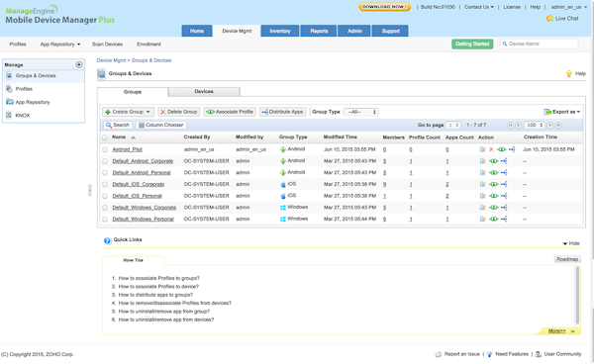Viewport: 594px width, 364px height.
Task: Check the Default_Windows_Corporate checkbox
Action: point(105,208)
